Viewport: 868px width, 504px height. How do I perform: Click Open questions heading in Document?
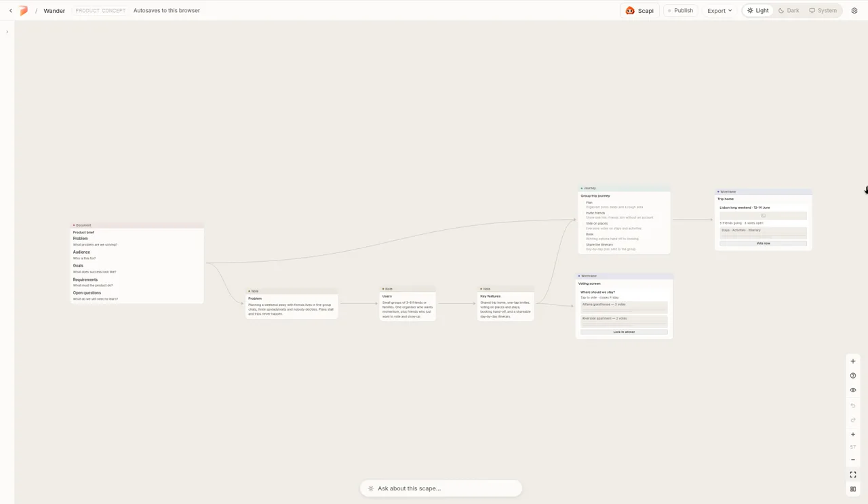pyautogui.click(x=87, y=293)
